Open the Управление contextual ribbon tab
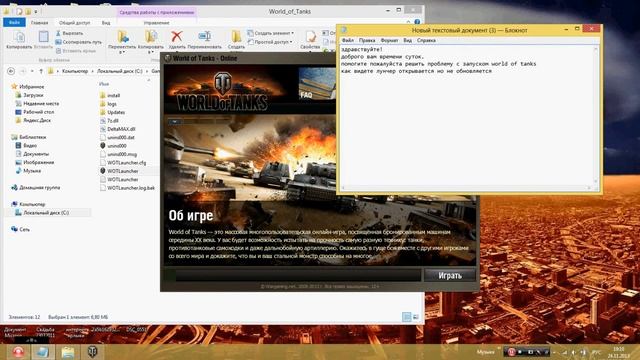 coord(156,23)
